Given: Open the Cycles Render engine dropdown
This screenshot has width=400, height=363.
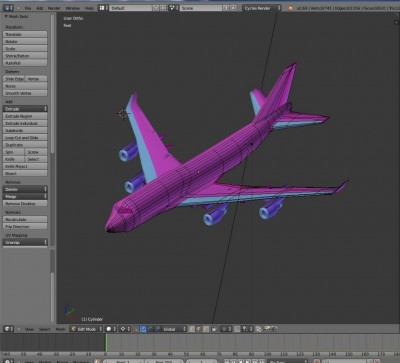Looking at the screenshot, I should (262, 8).
